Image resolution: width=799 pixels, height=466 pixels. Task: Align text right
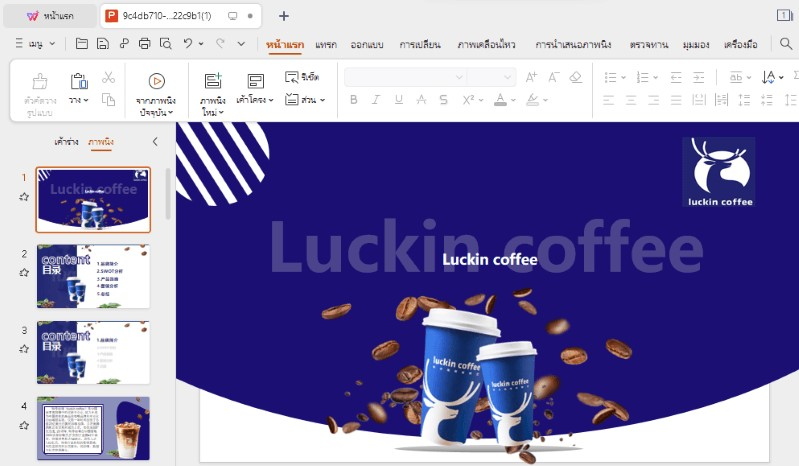[x=653, y=100]
